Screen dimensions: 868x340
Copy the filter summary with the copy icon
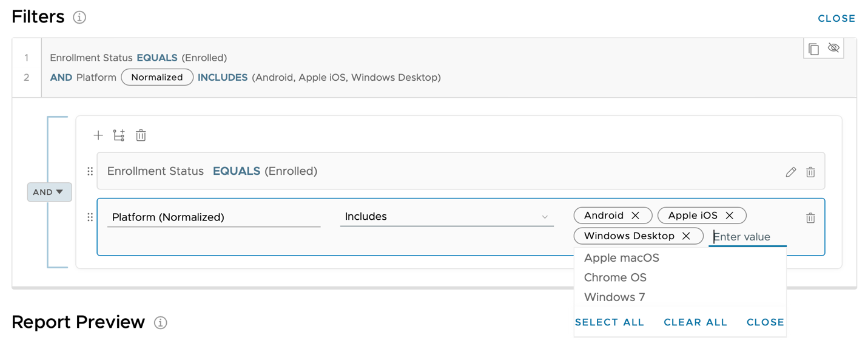813,49
